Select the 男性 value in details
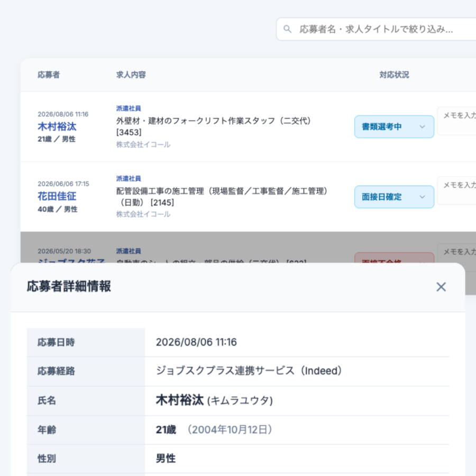The width and height of the screenshot is (476, 476). [166, 459]
